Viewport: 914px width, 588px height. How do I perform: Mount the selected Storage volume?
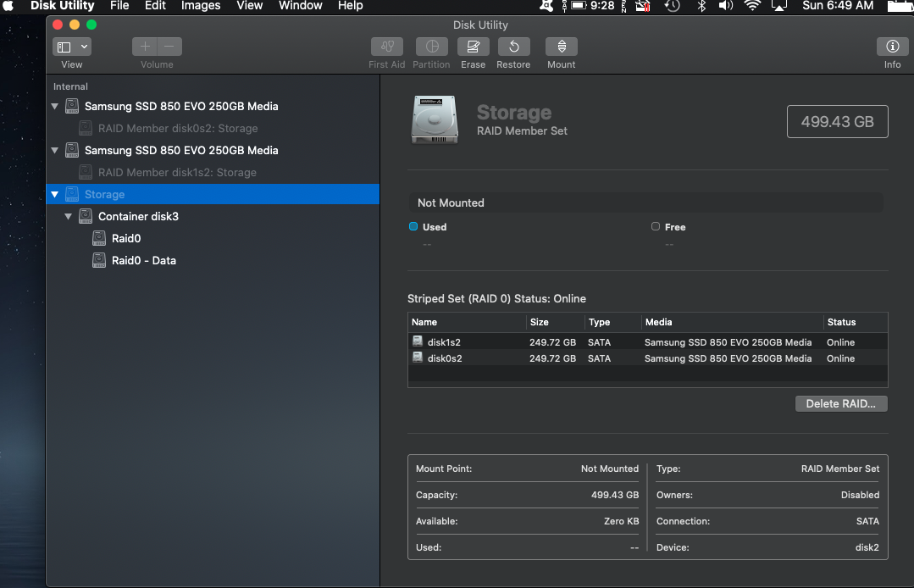click(x=562, y=47)
